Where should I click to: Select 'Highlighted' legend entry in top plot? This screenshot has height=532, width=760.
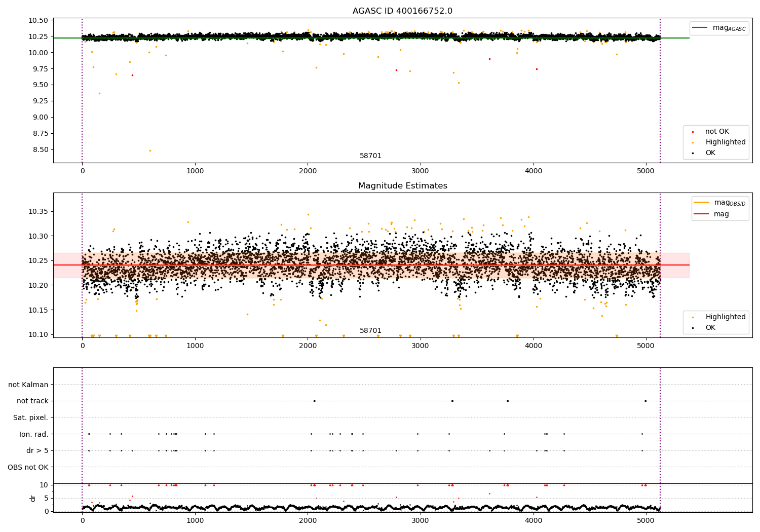point(726,142)
